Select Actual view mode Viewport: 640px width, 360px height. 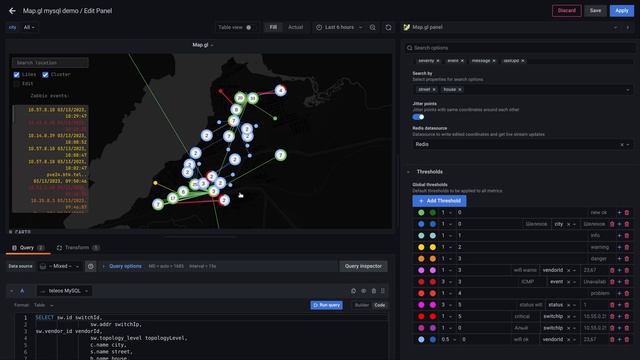click(296, 27)
